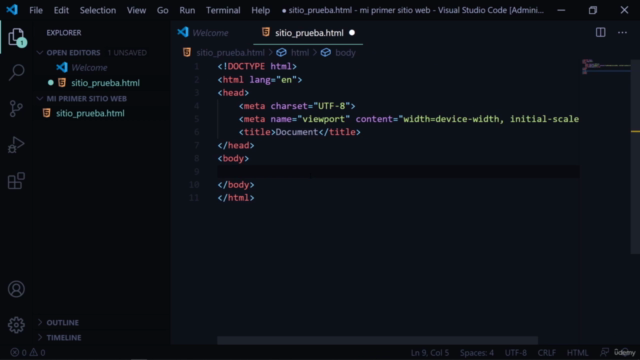Click the unsaved dot on sitio_prueba.html tab
The width and height of the screenshot is (640, 360).
point(352,33)
